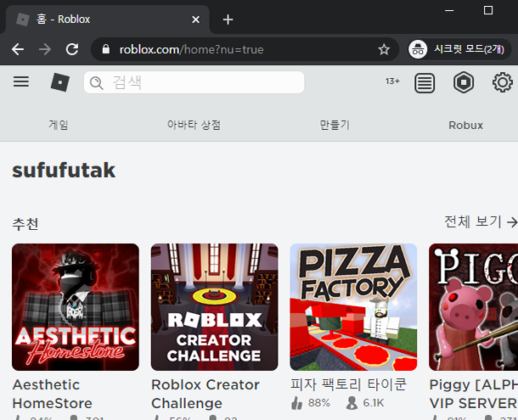Click the padlock site info icon
The image size is (518, 420).
(x=105, y=49)
